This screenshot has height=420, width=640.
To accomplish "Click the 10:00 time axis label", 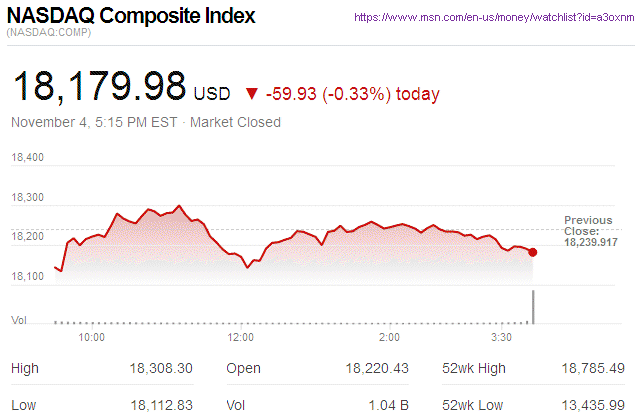I will pyautogui.click(x=92, y=337).
